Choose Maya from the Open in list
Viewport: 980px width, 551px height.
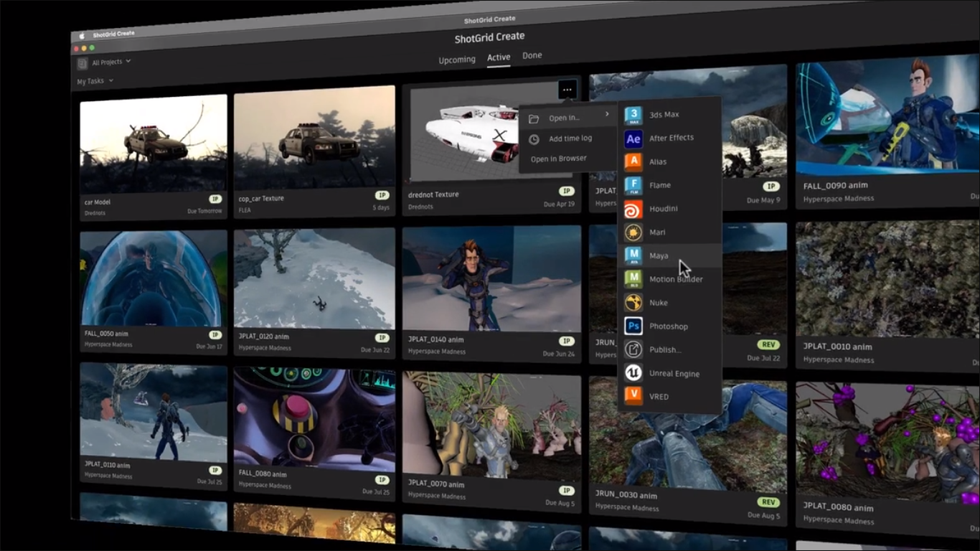[669, 255]
